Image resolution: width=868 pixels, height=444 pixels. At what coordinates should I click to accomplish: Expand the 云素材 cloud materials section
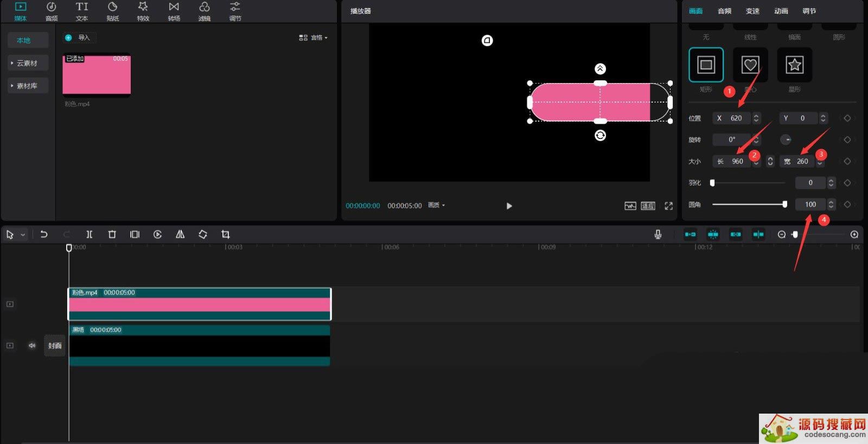(27, 64)
